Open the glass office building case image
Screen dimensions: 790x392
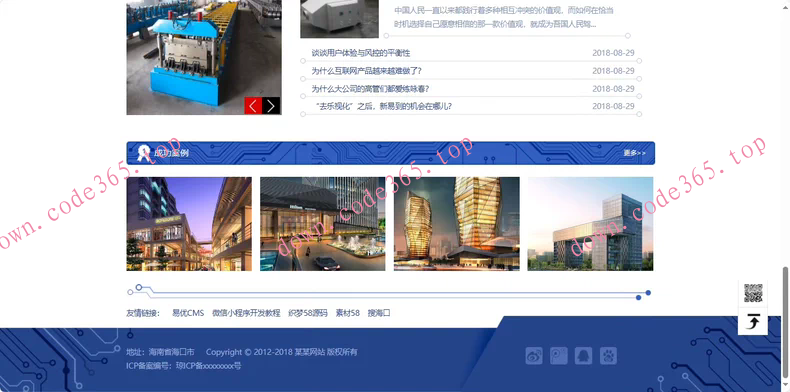[590, 224]
